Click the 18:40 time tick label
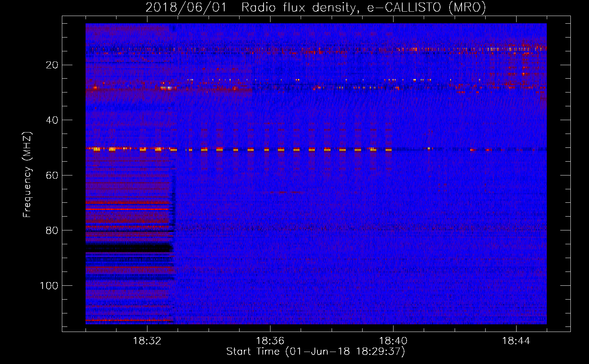The width and height of the screenshot is (589, 364). point(393,341)
